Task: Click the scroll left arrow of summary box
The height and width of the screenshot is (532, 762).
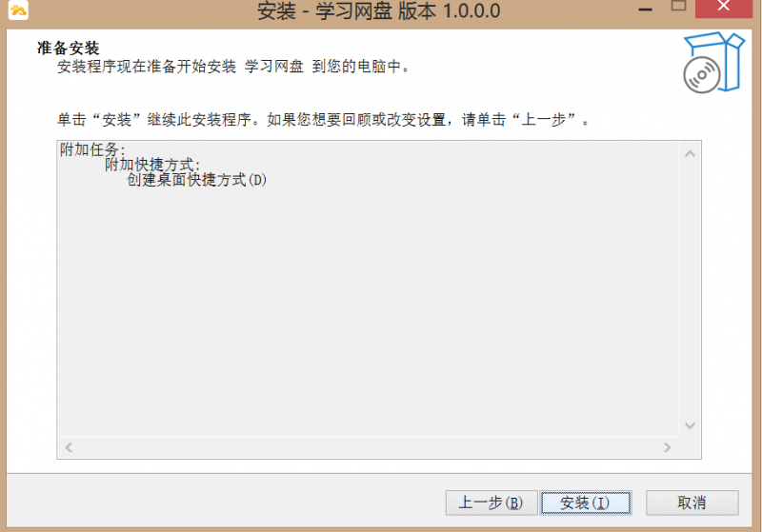Action: 69,447
